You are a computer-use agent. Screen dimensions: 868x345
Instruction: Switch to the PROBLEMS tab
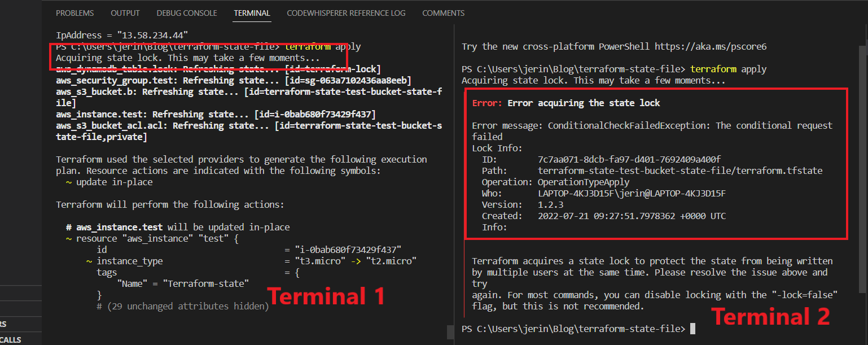coord(74,12)
